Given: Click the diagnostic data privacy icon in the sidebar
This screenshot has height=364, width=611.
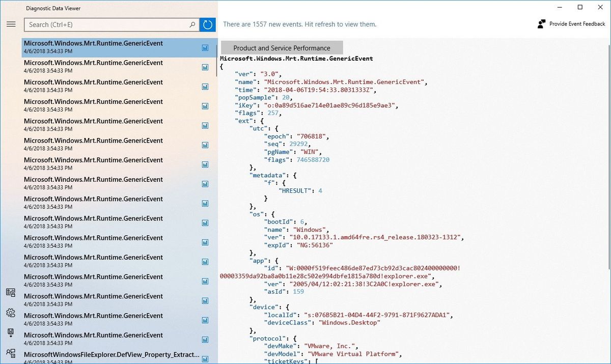Looking at the screenshot, I should (11, 293).
